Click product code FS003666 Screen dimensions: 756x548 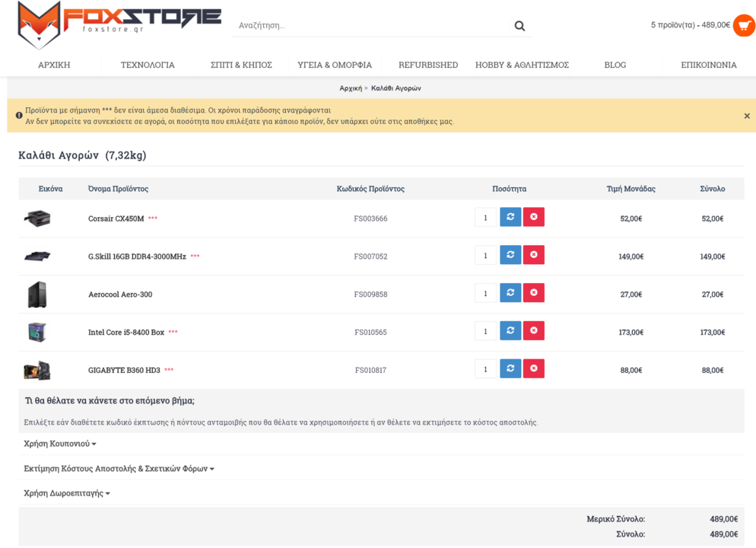[x=370, y=218]
